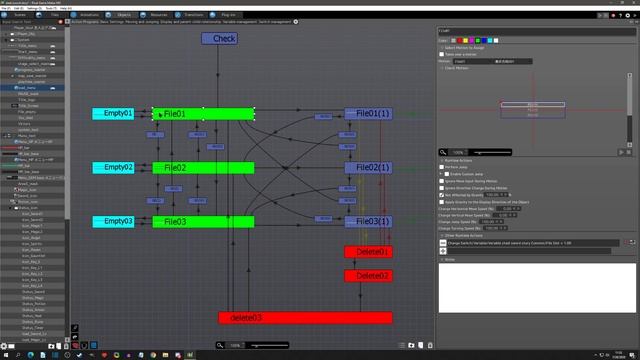Select the cyan Empty03 node
Screen dimensions: 640x360
(x=113, y=222)
